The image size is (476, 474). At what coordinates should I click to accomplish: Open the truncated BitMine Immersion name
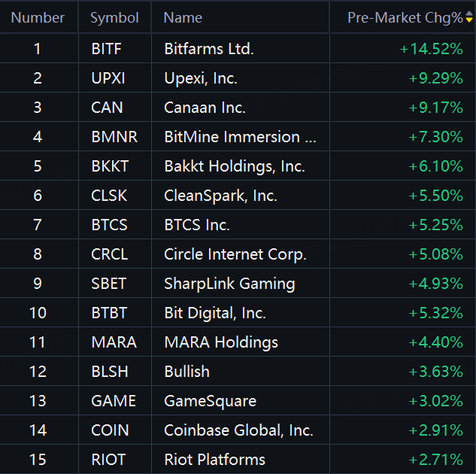click(x=240, y=137)
